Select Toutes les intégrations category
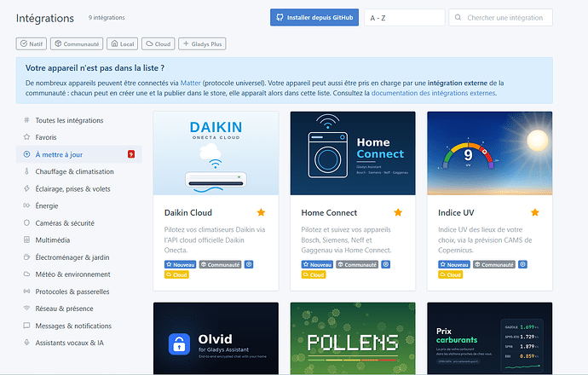This screenshot has height=375, width=588. tap(78, 120)
